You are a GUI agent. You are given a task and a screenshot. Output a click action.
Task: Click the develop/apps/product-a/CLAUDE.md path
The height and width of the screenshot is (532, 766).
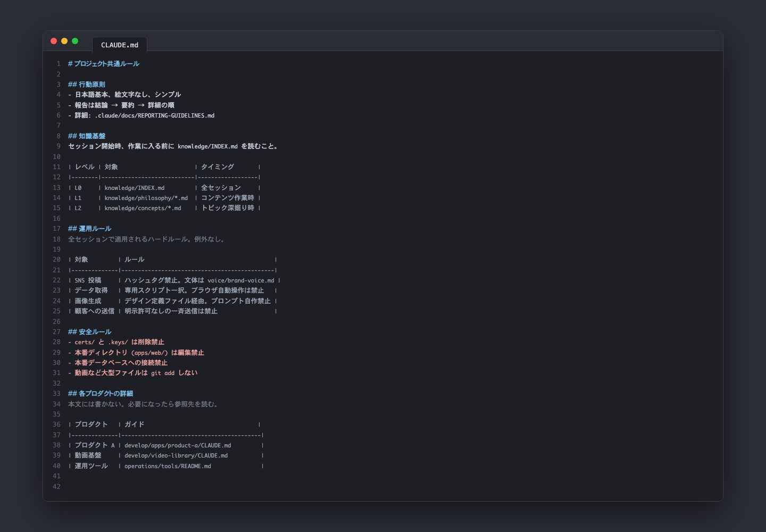178,445
